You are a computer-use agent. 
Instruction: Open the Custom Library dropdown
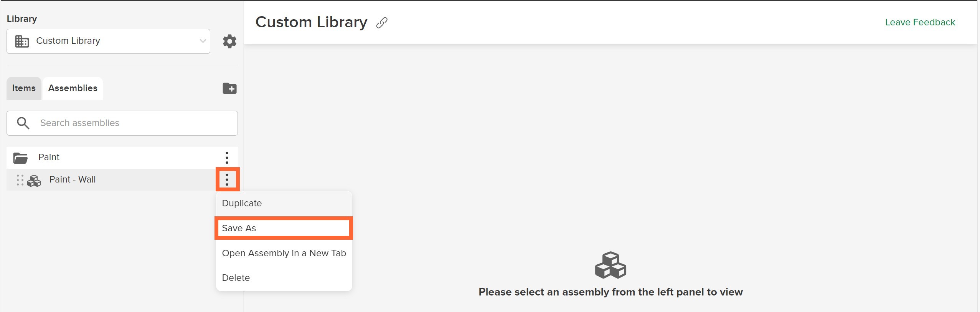pyautogui.click(x=108, y=41)
